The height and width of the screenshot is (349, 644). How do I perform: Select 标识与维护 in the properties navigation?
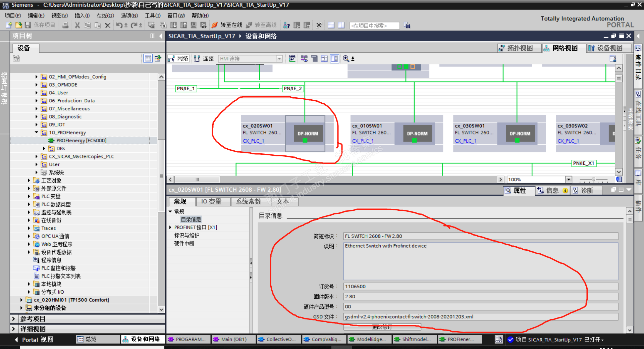click(x=187, y=236)
